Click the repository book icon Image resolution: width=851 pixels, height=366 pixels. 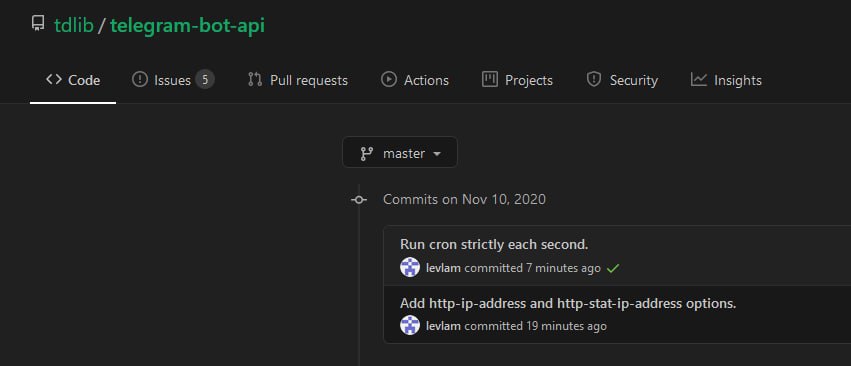pos(37,24)
